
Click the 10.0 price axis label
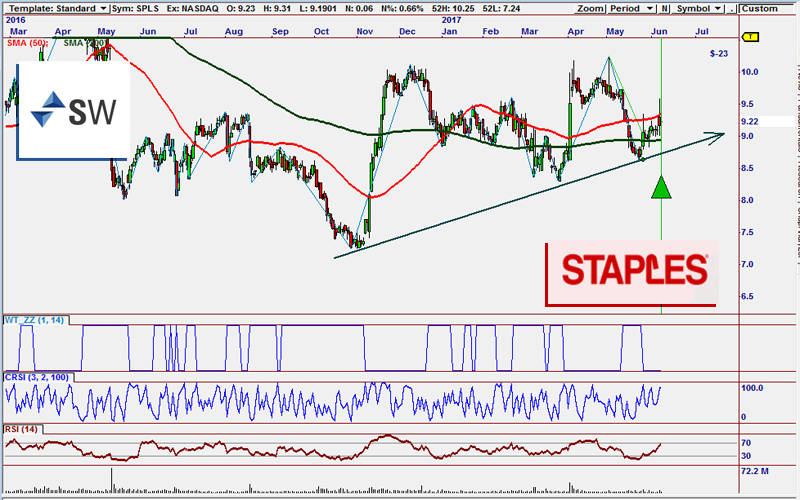click(749, 72)
